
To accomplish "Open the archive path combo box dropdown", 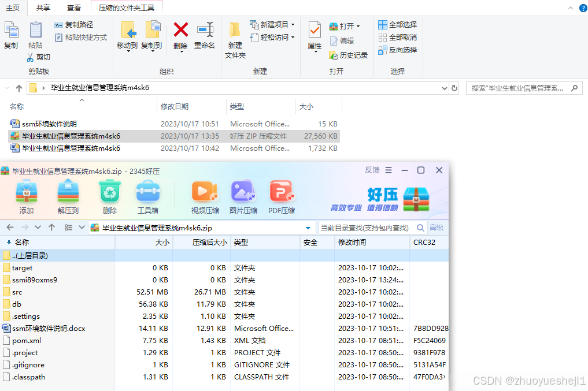I will coord(309,228).
